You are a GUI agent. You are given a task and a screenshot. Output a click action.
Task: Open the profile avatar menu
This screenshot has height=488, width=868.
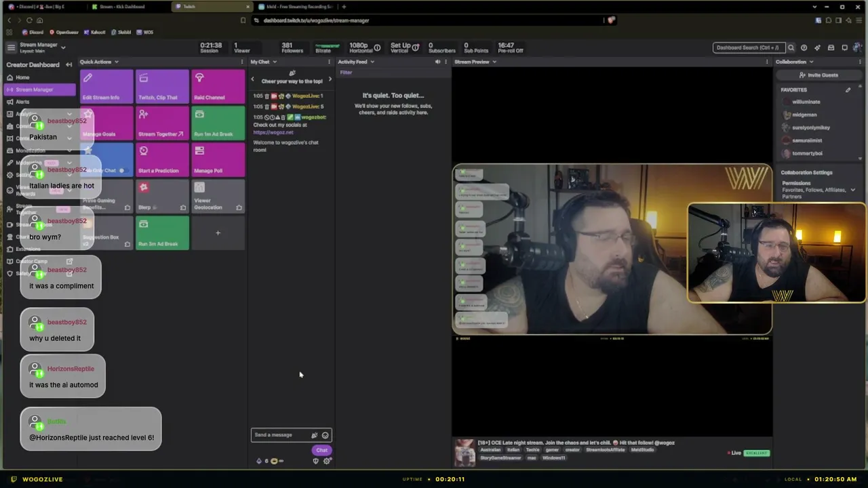(858, 47)
